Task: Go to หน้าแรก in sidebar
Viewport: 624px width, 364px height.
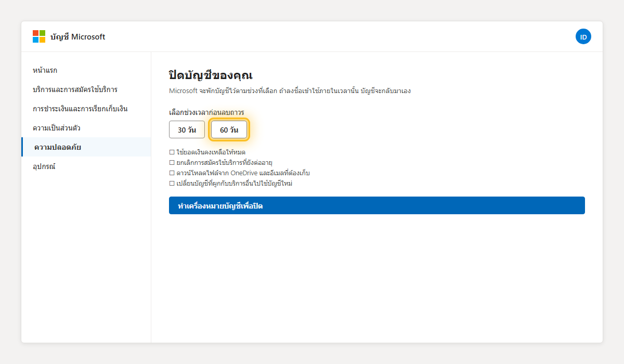Action: coord(86,70)
